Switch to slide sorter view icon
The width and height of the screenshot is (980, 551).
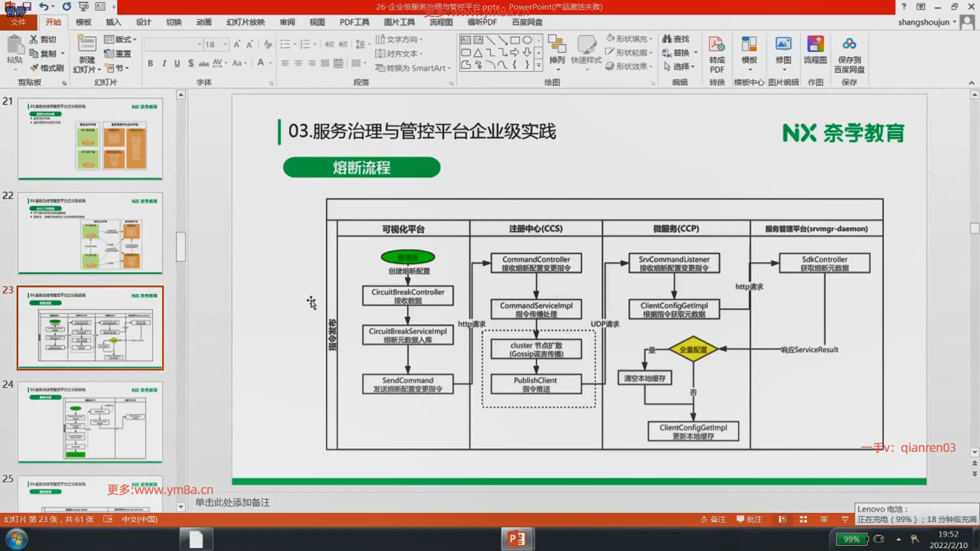(803, 519)
